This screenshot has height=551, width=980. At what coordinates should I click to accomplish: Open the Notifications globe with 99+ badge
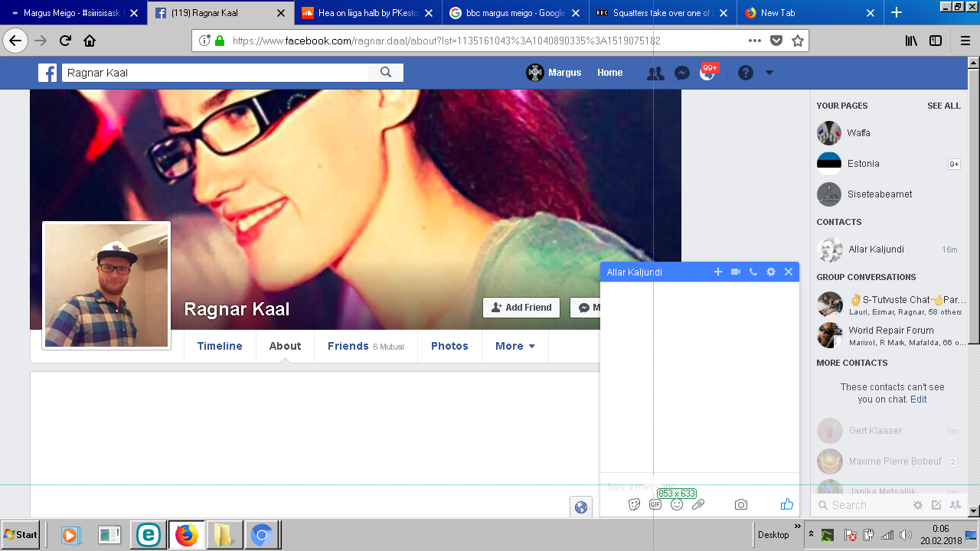[707, 73]
